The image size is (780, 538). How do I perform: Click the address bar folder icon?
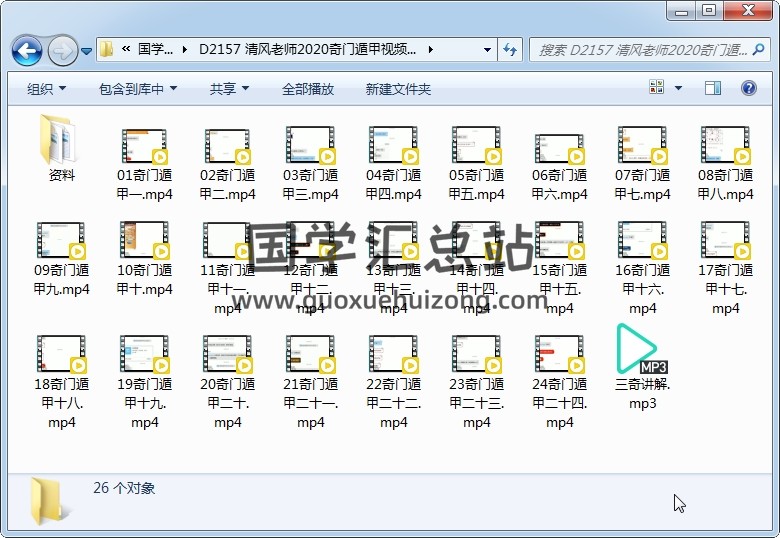point(106,49)
